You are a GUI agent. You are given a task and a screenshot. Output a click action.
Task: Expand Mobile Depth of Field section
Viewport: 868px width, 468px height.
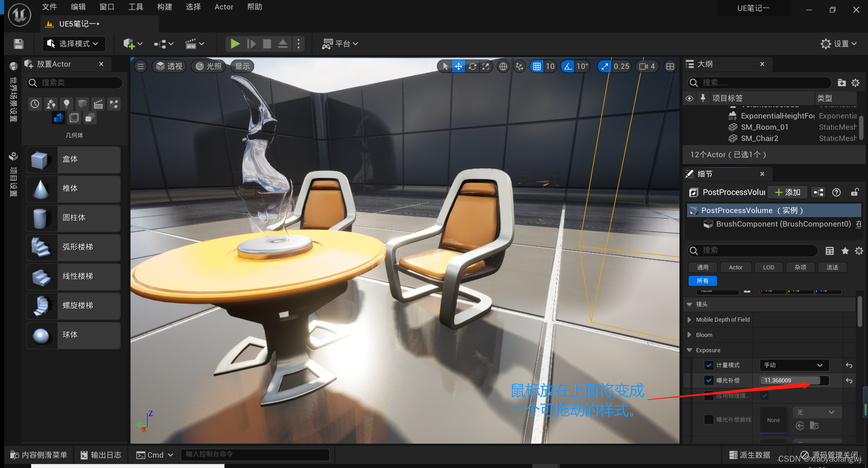pos(689,319)
